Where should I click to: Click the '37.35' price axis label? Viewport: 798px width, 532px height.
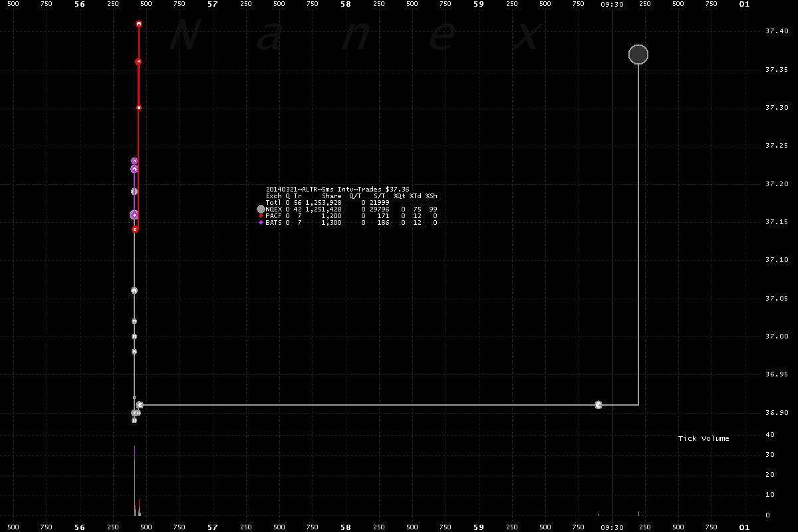point(777,69)
